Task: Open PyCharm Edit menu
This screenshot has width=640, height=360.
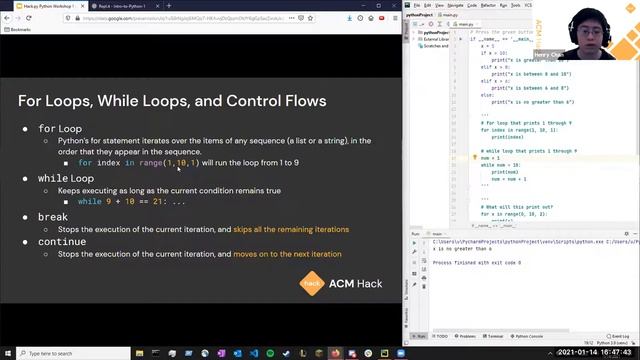Action: pyautogui.click(x=427, y=5)
